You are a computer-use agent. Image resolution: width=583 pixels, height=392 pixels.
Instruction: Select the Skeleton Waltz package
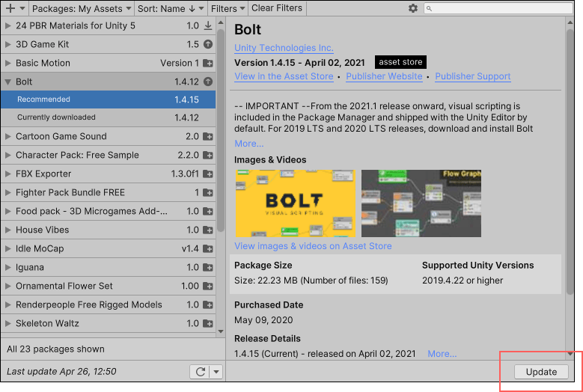[x=109, y=323]
